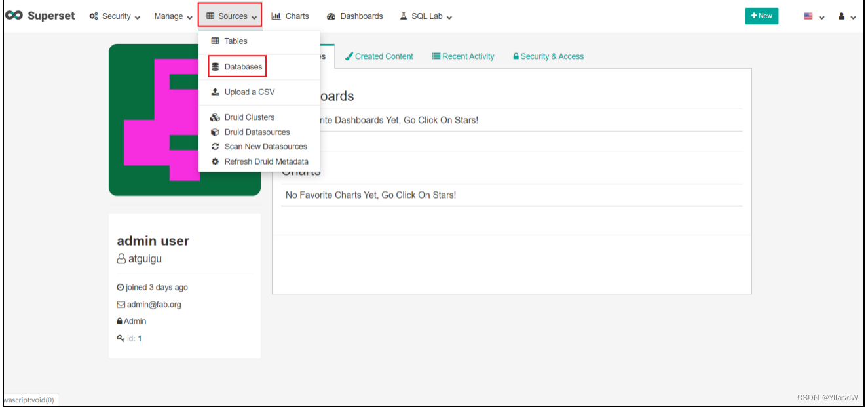Open Security & Access tab
The width and height of the screenshot is (868, 407).
tap(548, 56)
